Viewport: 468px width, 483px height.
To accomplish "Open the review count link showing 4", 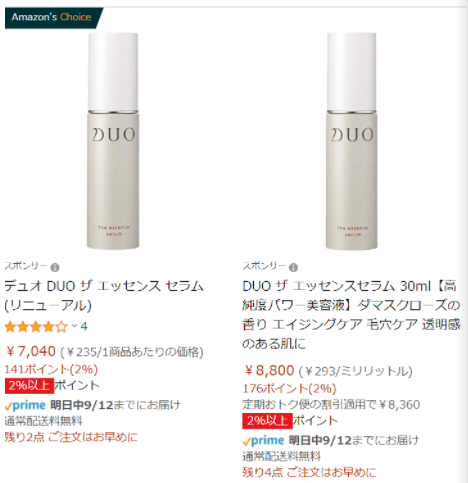I will (84, 326).
